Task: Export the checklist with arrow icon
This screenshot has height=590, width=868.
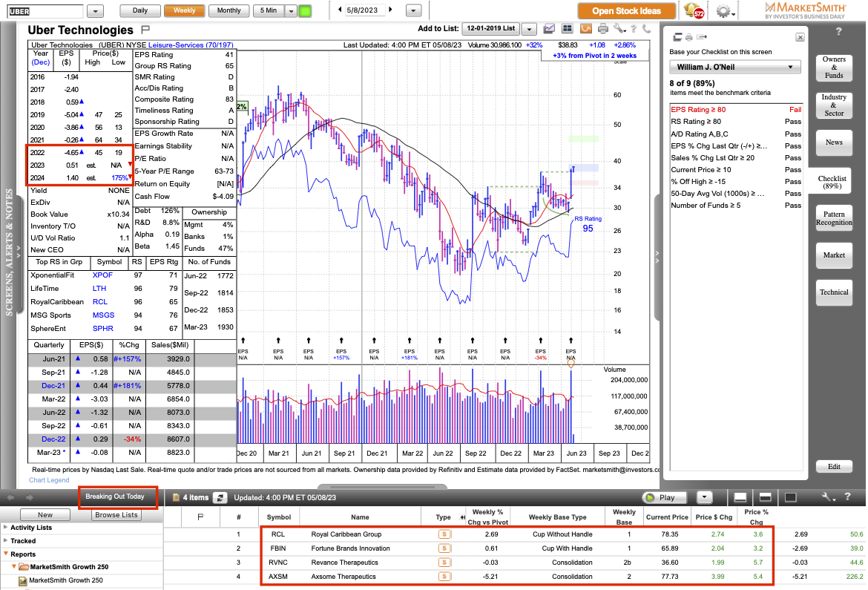Action: pyautogui.click(x=702, y=37)
